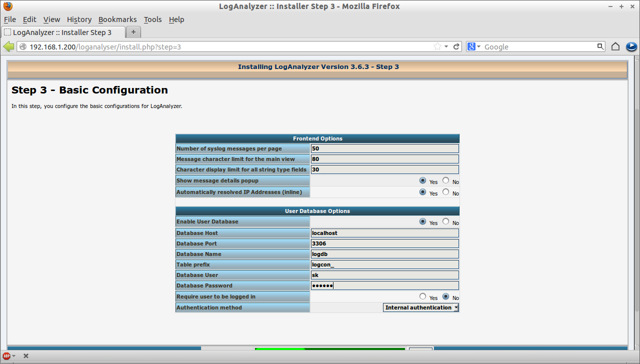Open the Authentication method dropdown
Image resolution: width=640 pixels, height=364 pixels.
(421, 307)
